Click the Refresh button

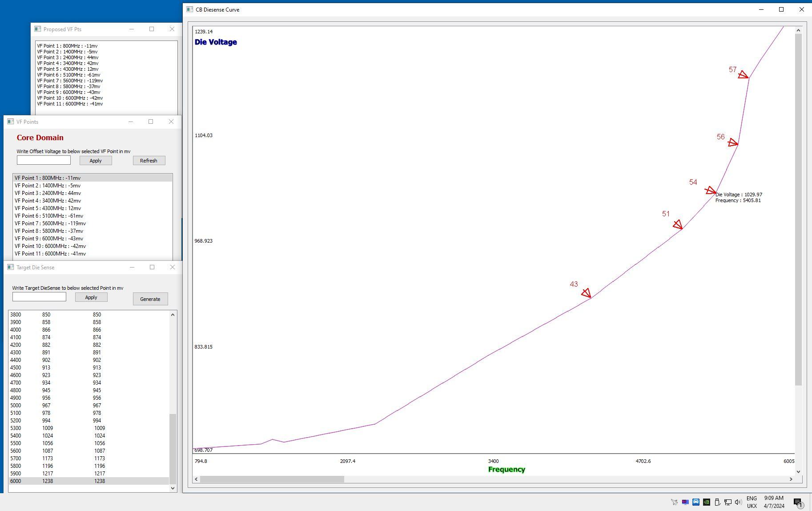coord(149,161)
